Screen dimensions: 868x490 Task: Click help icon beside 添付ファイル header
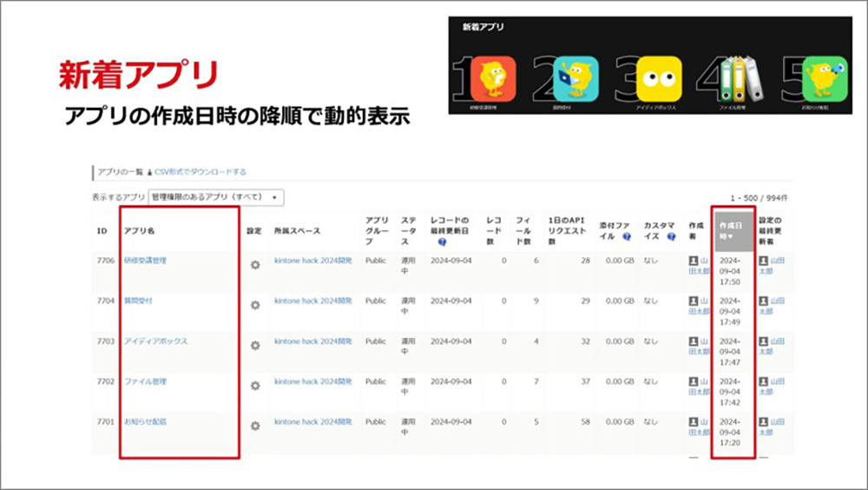coord(627,236)
